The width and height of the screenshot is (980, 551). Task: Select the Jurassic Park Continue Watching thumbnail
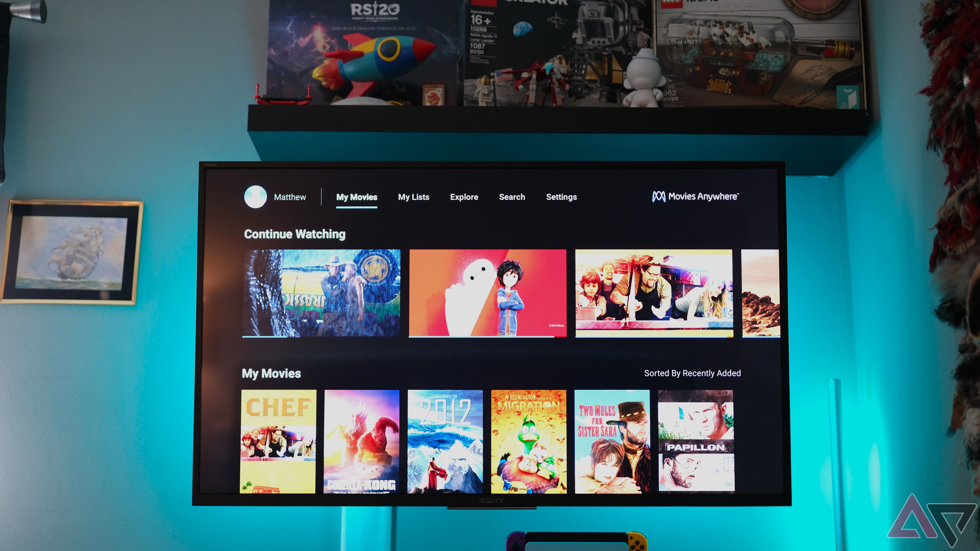click(323, 293)
